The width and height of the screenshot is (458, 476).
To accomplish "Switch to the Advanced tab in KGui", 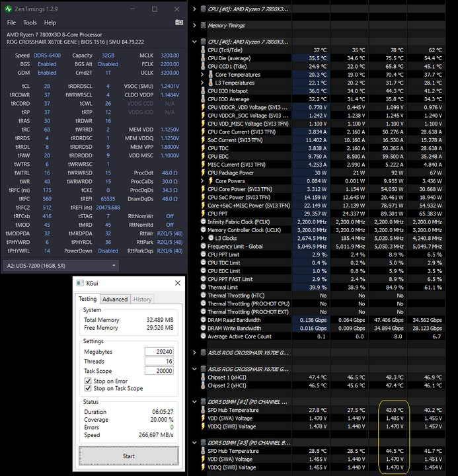I will tap(115, 299).
